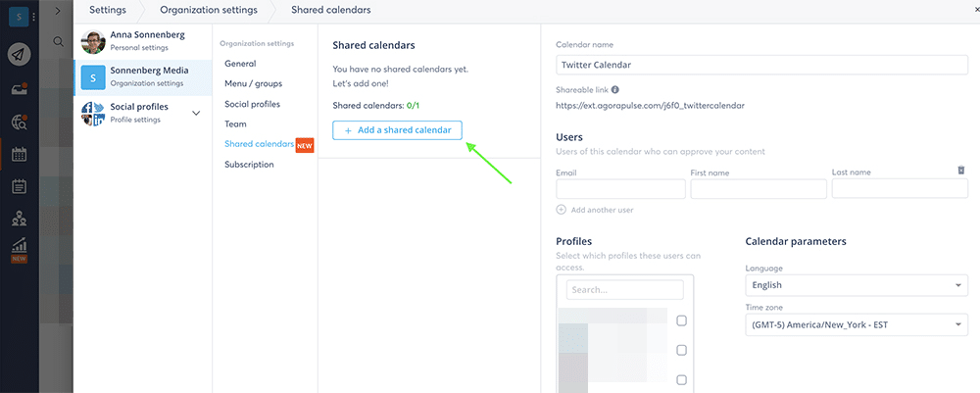This screenshot has height=393, width=980.
Task: Tick the first profile checkbox
Action: pos(682,320)
